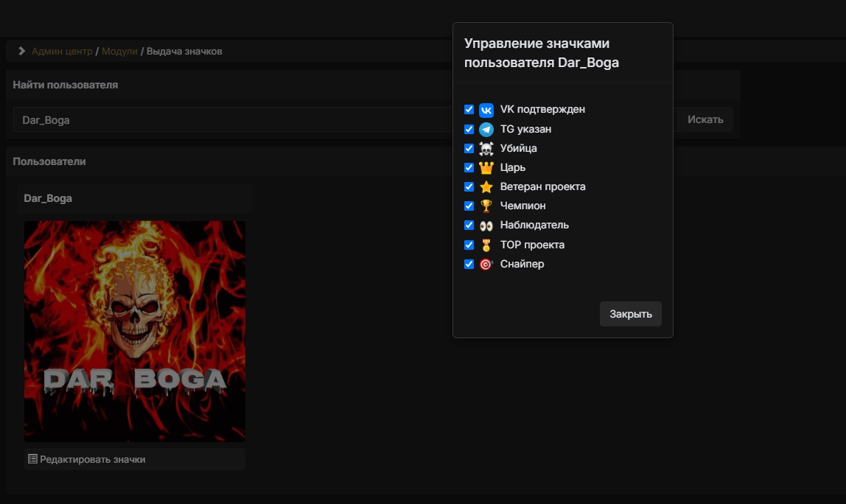The image size is (846, 504).
Task: Click the skull Убийца badge icon
Action: (486, 148)
